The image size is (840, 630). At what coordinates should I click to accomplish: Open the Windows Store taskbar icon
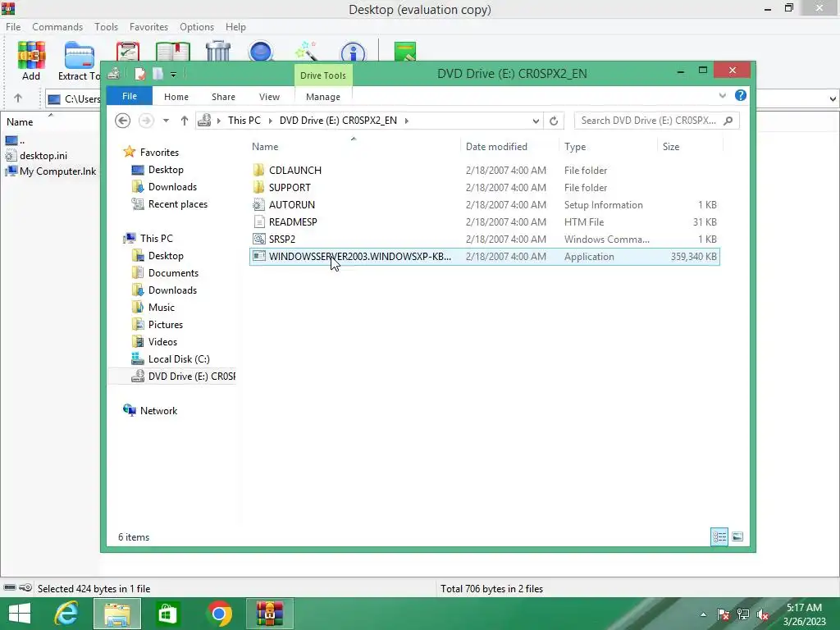point(167,614)
